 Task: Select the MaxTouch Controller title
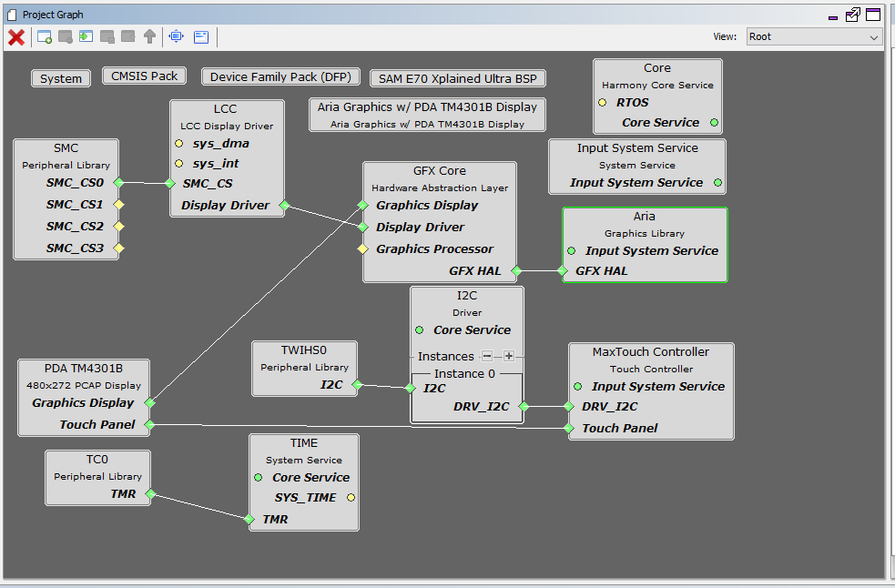[x=651, y=351]
